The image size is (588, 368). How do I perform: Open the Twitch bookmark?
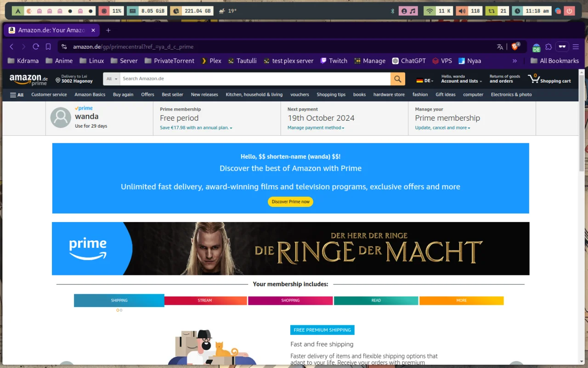334,61
